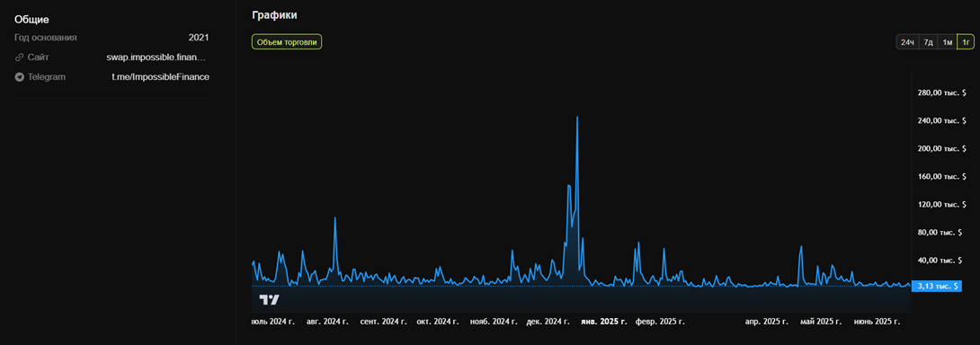
Task: Toggle the Объем торговли chart button
Action: tap(287, 42)
